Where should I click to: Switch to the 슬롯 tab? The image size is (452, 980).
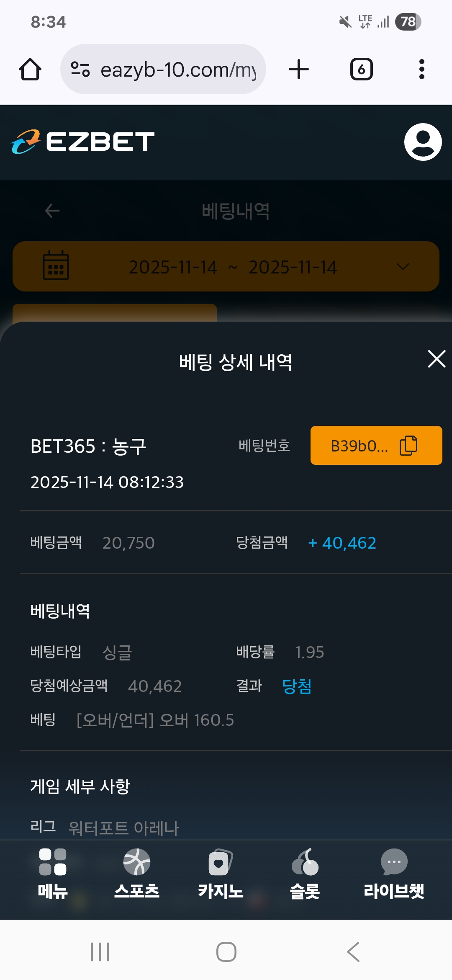pos(305,874)
